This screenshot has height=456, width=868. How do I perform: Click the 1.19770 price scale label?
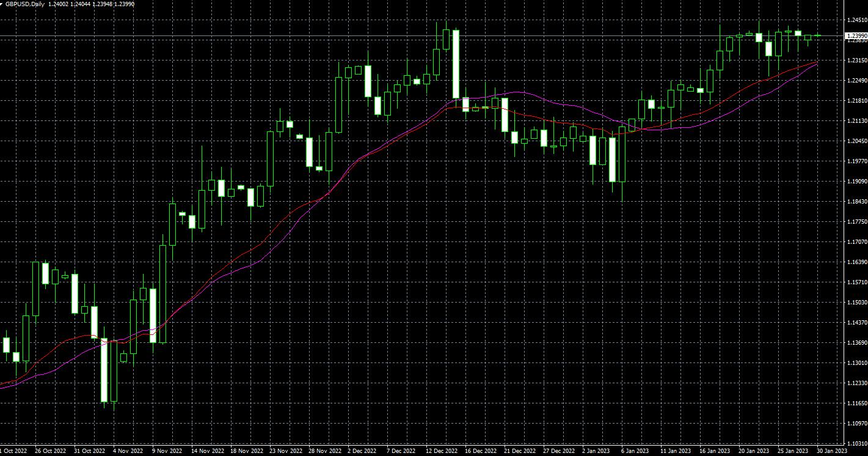pos(856,161)
